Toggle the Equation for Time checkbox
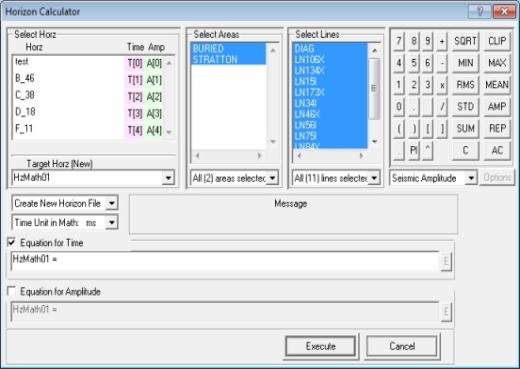 tap(11, 242)
